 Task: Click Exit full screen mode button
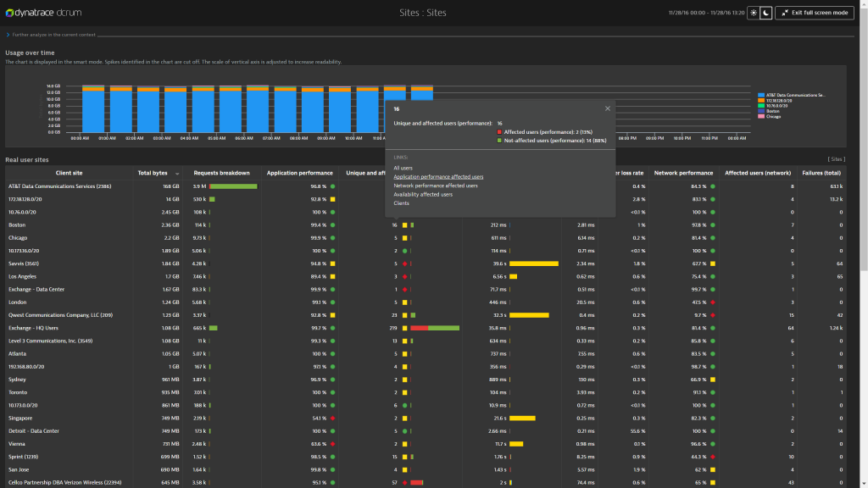pyautogui.click(x=815, y=13)
